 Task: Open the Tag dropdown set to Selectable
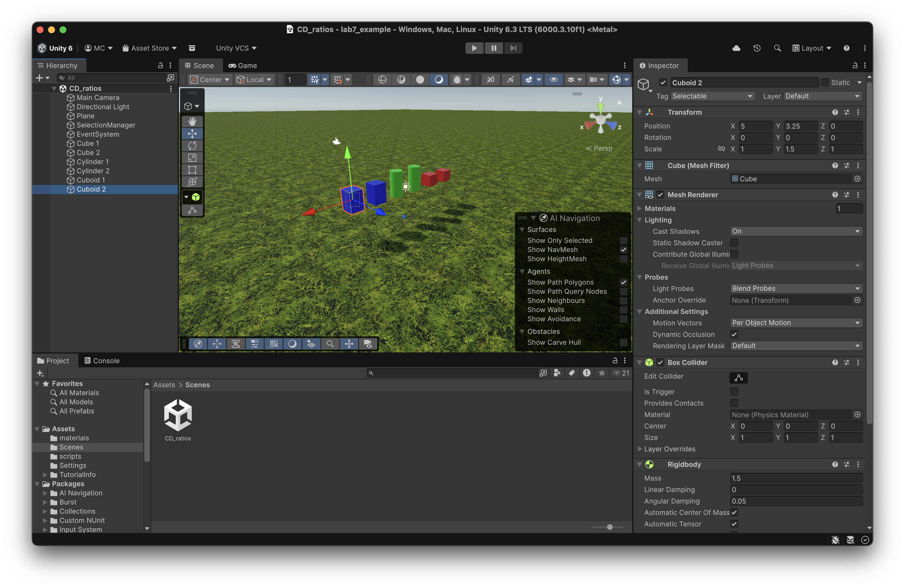coord(712,96)
